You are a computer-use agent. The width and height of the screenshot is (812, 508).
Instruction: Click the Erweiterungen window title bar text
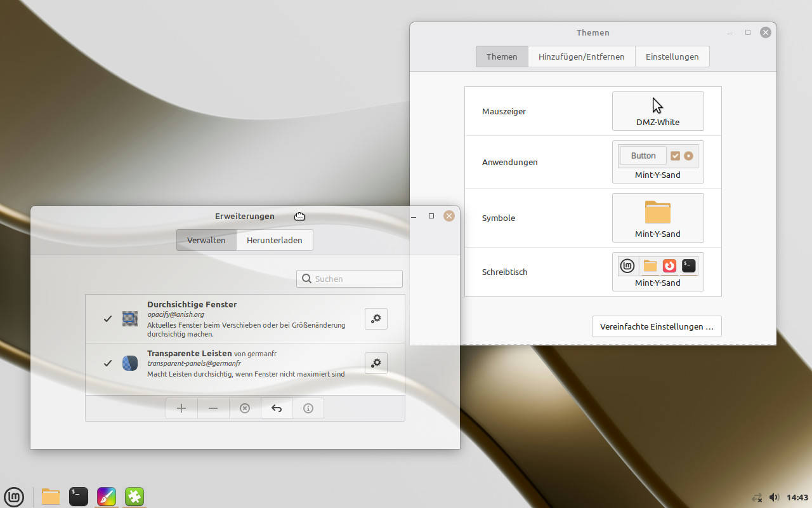point(245,217)
